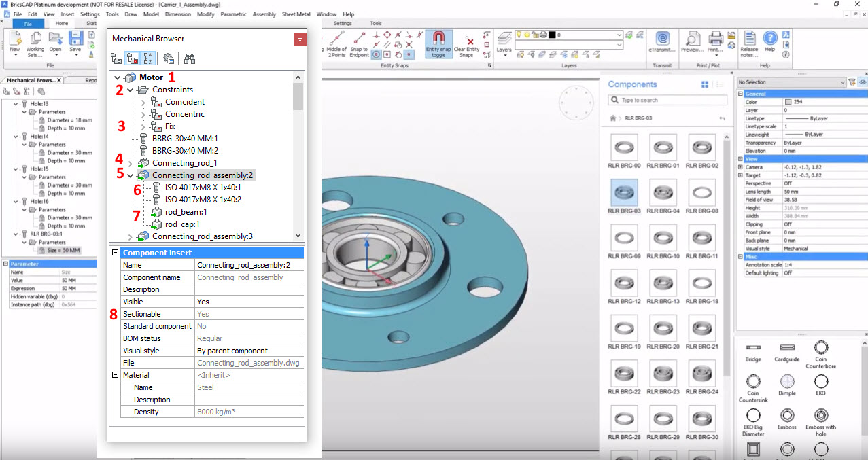Switch to the Home ribbon tab
The width and height of the screenshot is (868, 460).
(x=61, y=23)
